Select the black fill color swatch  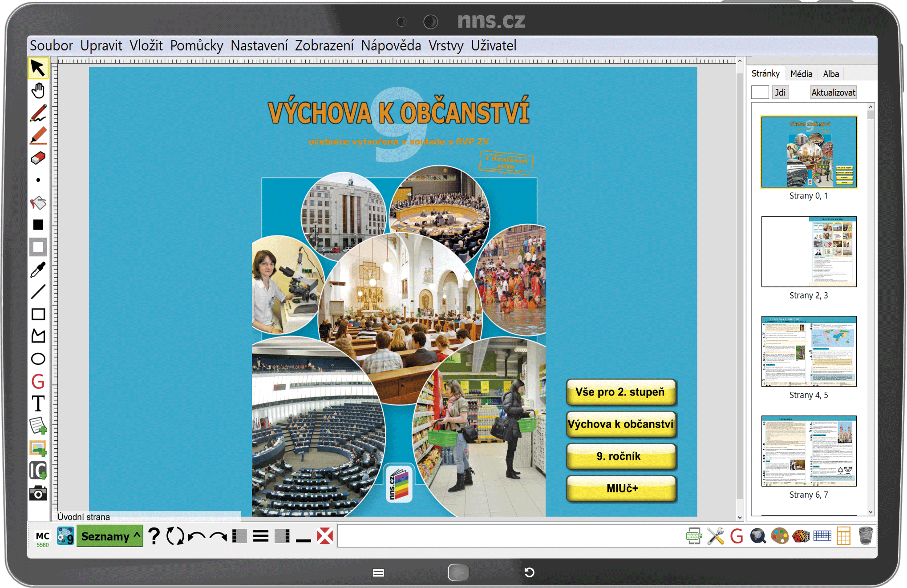click(x=38, y=225)
